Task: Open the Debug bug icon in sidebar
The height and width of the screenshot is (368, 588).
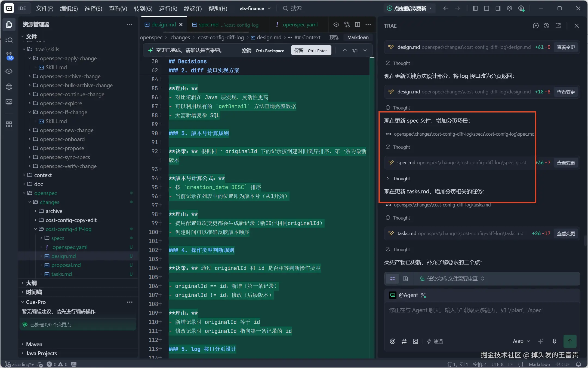Action: tap(9, 87)
